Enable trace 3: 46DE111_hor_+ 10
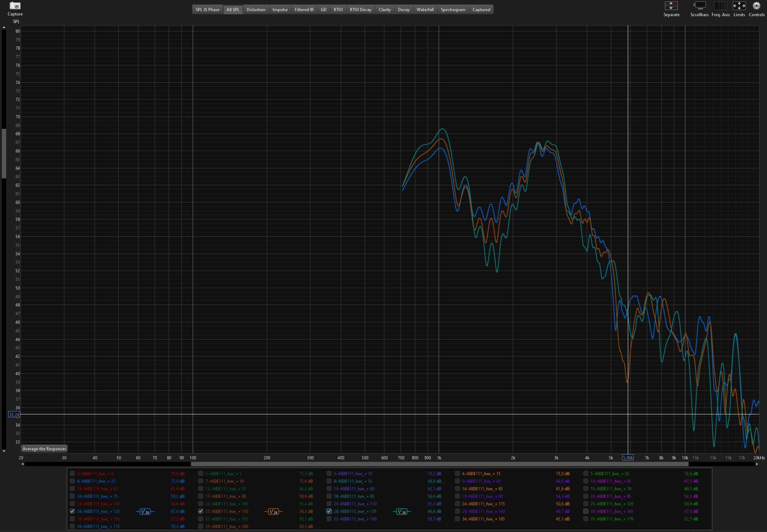The width and height of the screenshot is (767, 532). [x=329, y=474]
